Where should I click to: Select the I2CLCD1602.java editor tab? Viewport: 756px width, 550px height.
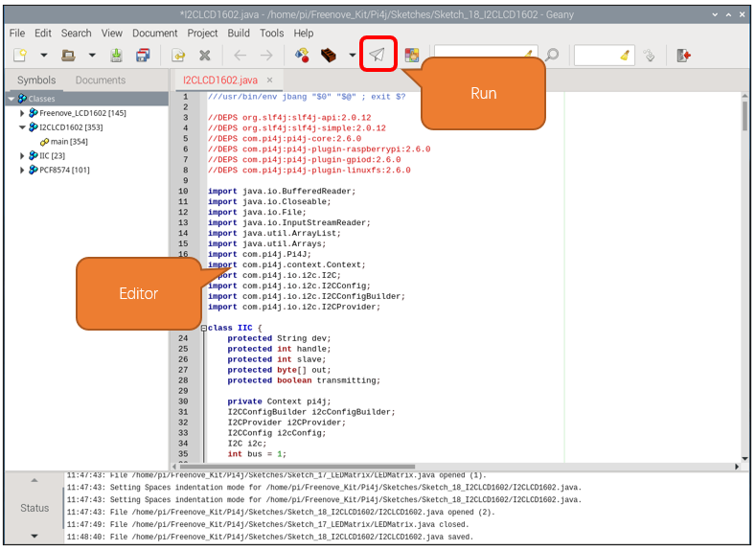click(219, 80)
